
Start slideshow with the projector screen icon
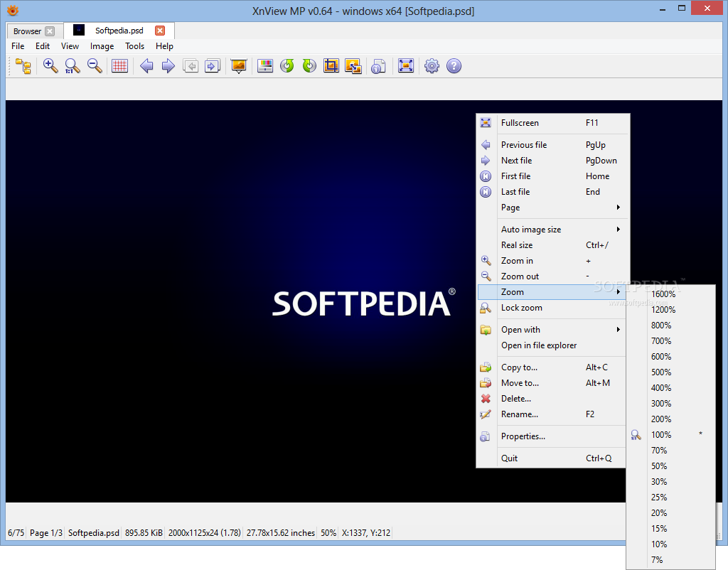click(x=239, y=66)
